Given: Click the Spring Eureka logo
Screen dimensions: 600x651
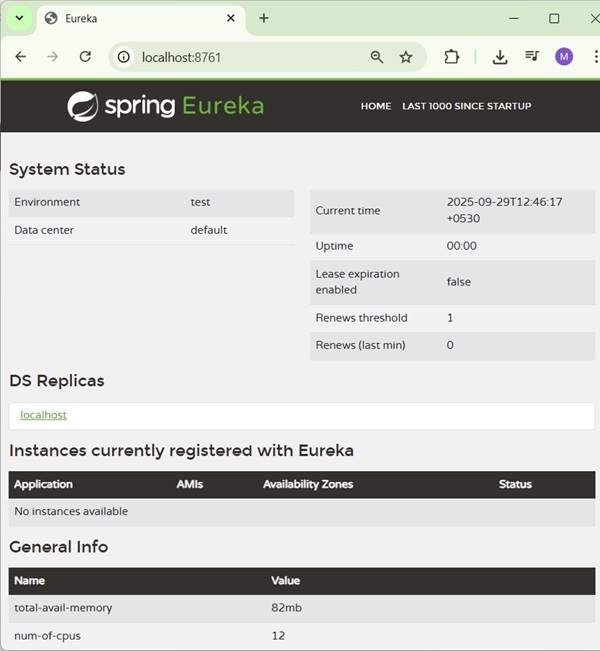Looking at the screenshot, I should click(166, 106).
